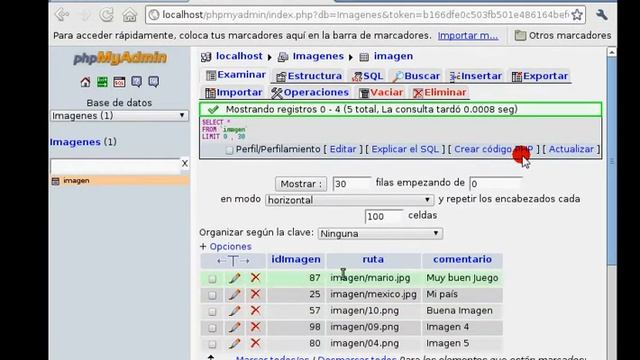Delete row 87 with the red X
640x360 pixels.
click(256, 278)
